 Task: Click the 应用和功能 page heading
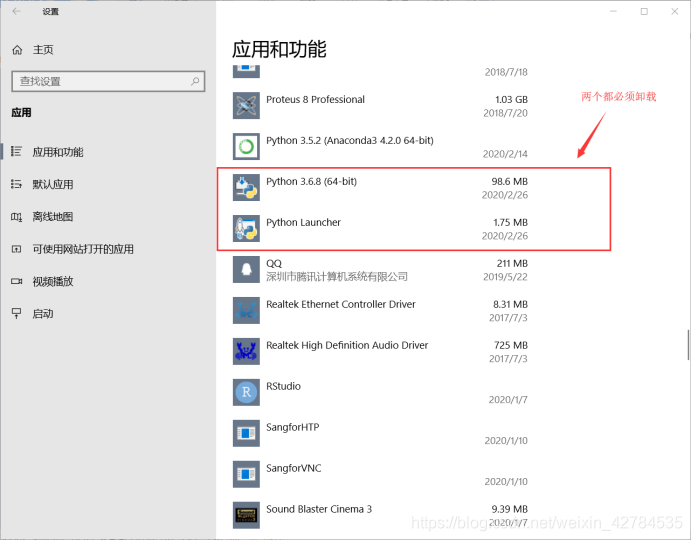[x=279, y=49]
